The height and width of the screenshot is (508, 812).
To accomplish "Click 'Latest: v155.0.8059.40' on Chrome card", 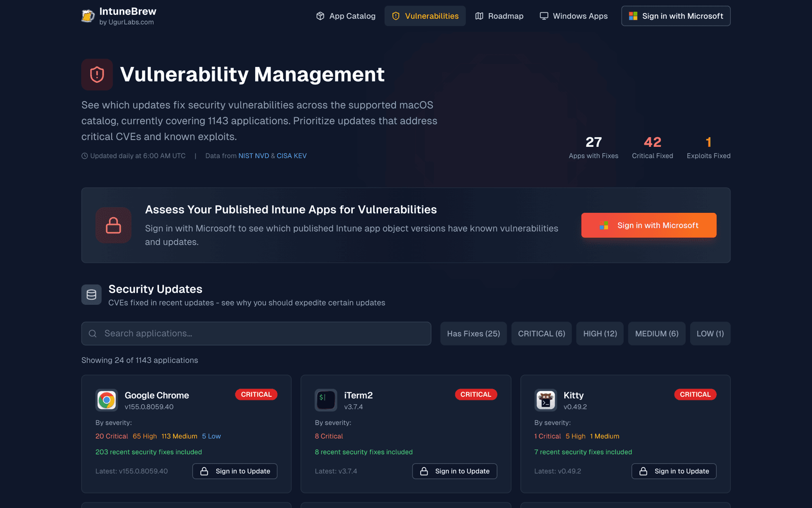I will 131,471.
